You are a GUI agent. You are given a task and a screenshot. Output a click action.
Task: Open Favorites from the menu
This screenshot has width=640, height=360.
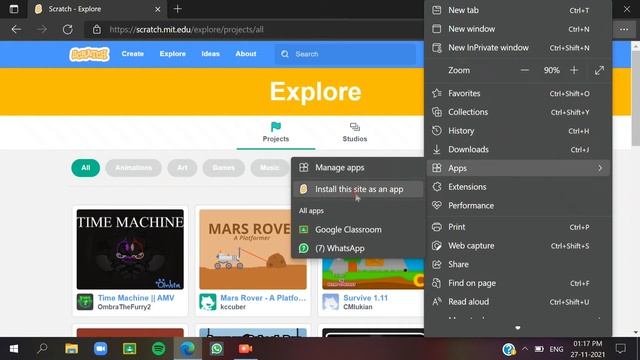point(518,93)
